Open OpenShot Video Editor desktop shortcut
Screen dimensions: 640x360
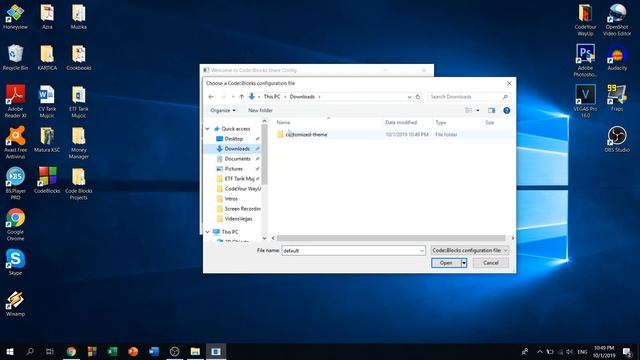pyautogui.click(x=617, y=20)
